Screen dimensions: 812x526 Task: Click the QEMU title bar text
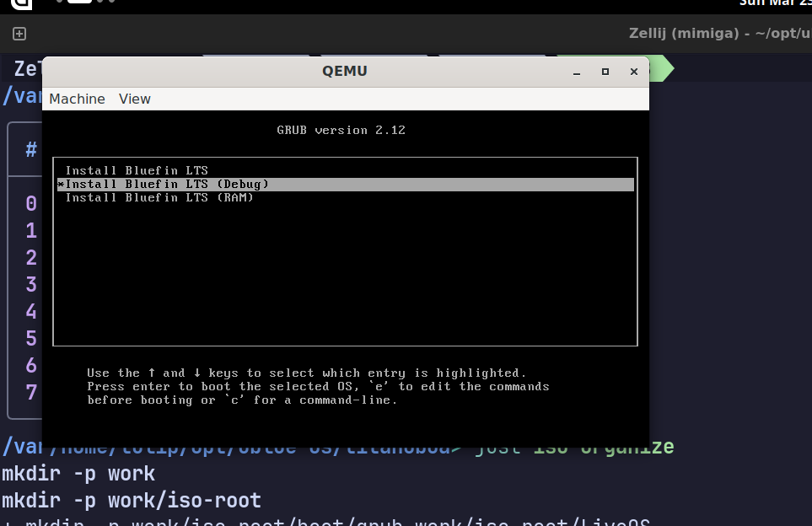click(x=345, y=71)
